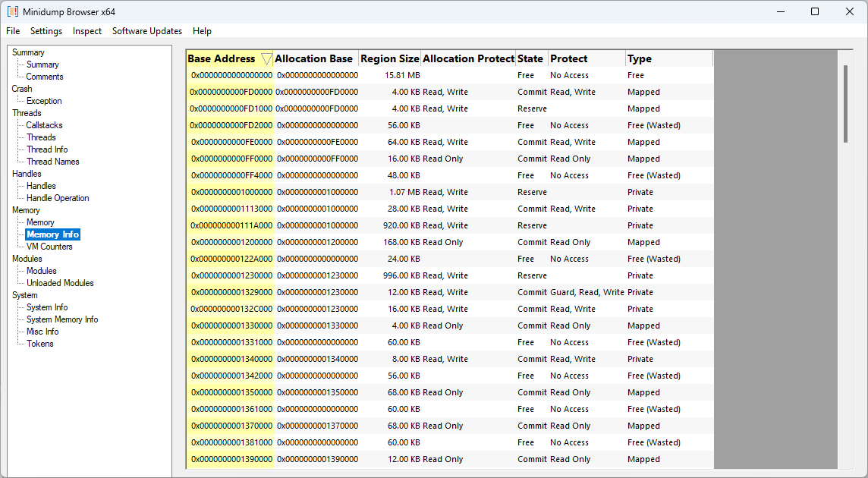Sort by Region Size column header
The width and height of the screenshot is (868, 478).
pos(390,58)
